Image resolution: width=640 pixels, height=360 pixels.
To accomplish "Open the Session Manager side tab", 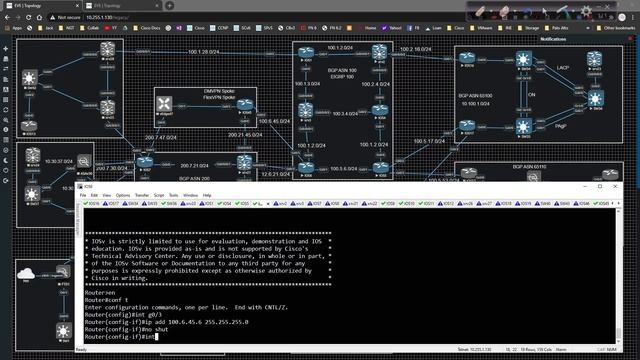I will click(78, 220).
